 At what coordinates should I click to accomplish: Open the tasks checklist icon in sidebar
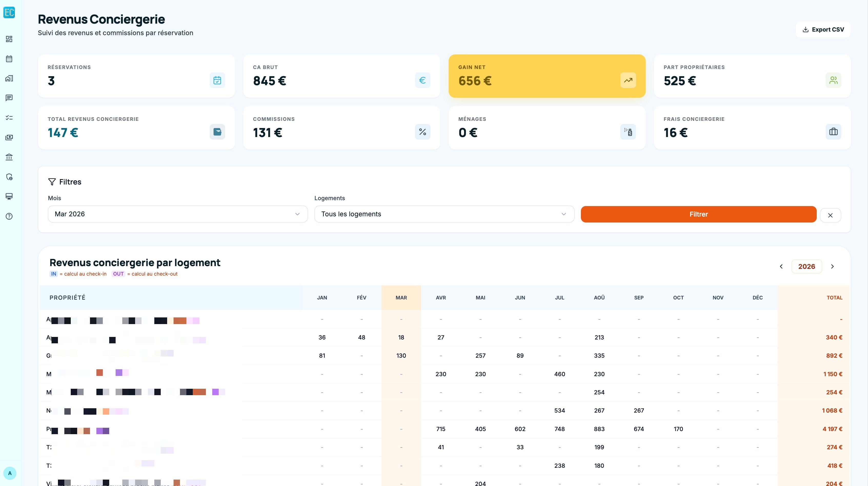point(9,118)
